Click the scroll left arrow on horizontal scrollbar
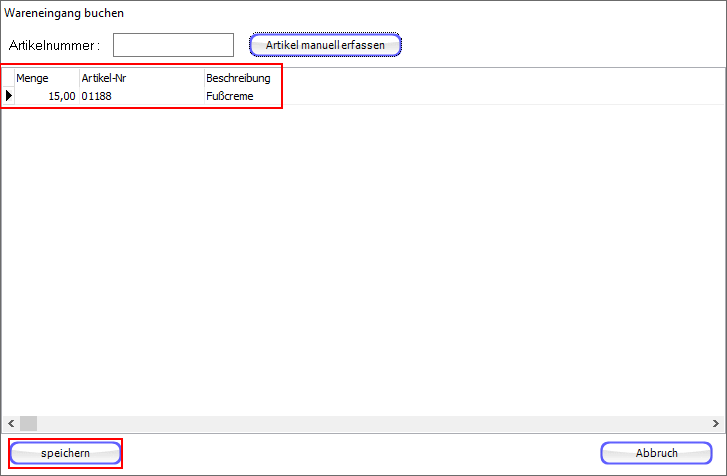 click(x=9, y=423)
